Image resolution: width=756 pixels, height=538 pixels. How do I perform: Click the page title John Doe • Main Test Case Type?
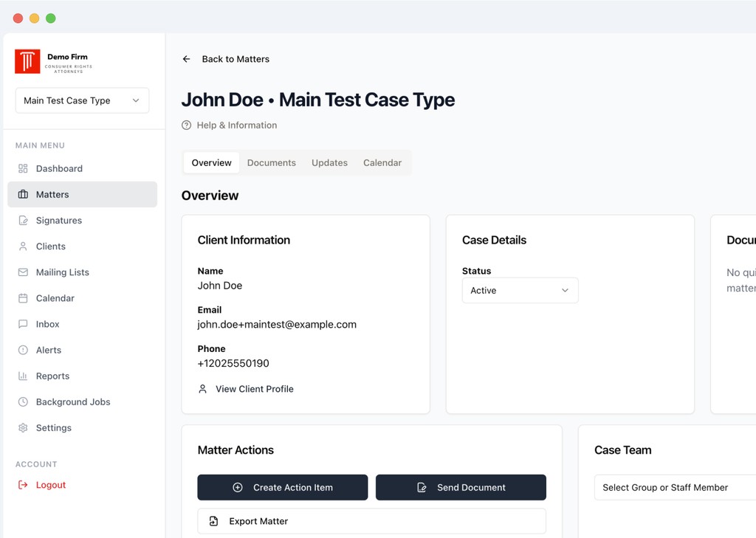[x=317, y=100]
